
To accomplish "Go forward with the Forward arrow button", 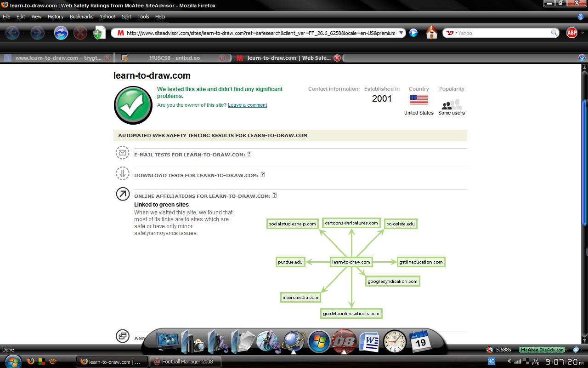I will 37,33.
